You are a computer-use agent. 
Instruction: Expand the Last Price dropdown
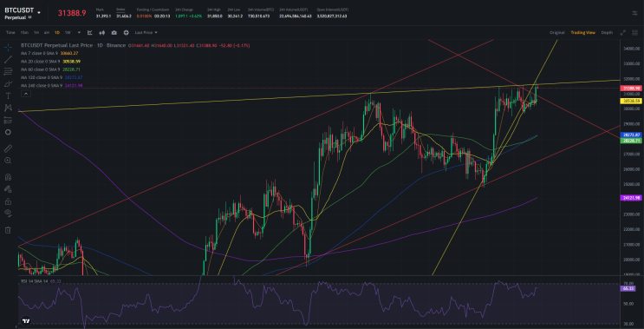146,32
